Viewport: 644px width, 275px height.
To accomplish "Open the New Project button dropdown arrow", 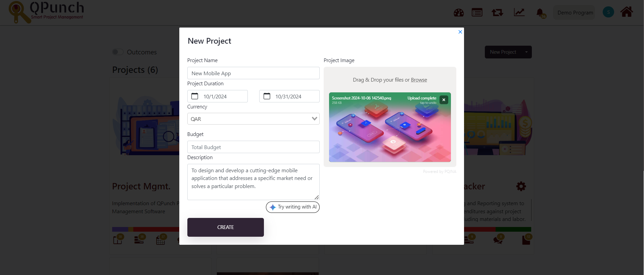I will coord(526,52).
